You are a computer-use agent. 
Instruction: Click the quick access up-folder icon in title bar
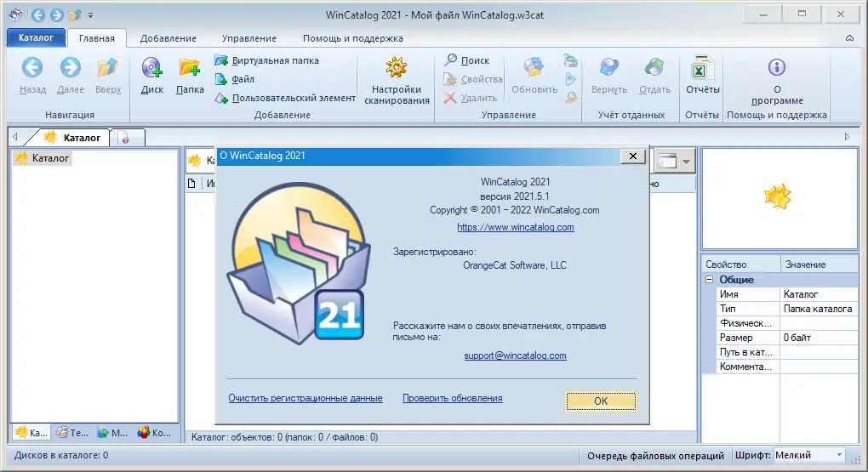(x=75, y=15)
